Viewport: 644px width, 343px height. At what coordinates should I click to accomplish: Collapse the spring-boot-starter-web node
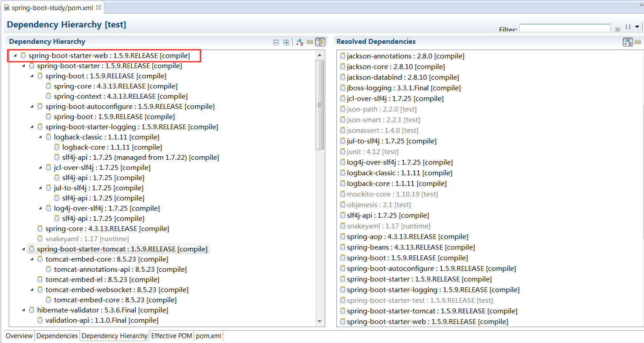click(15, 56)
